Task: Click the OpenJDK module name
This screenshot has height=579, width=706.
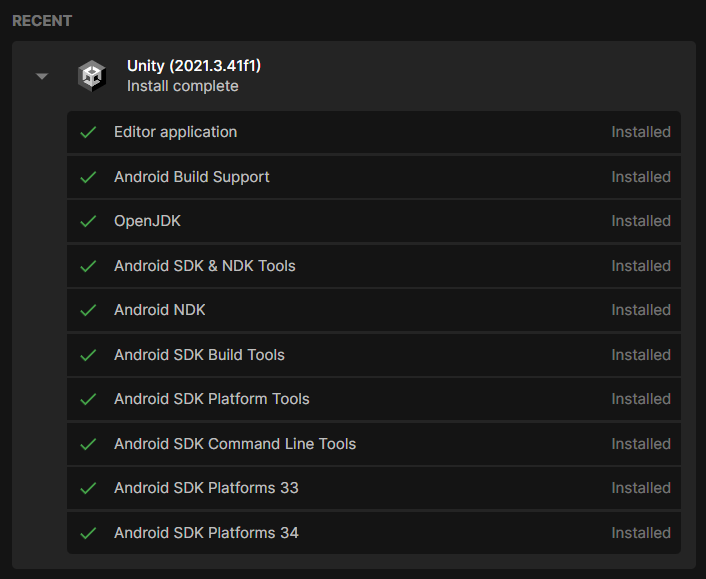Action: click(x=147, y=221)
